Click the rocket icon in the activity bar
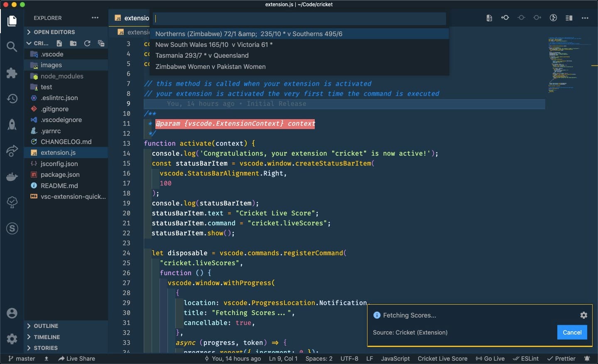The height and width of the screenshot is (364, 598). coord(12,125)
